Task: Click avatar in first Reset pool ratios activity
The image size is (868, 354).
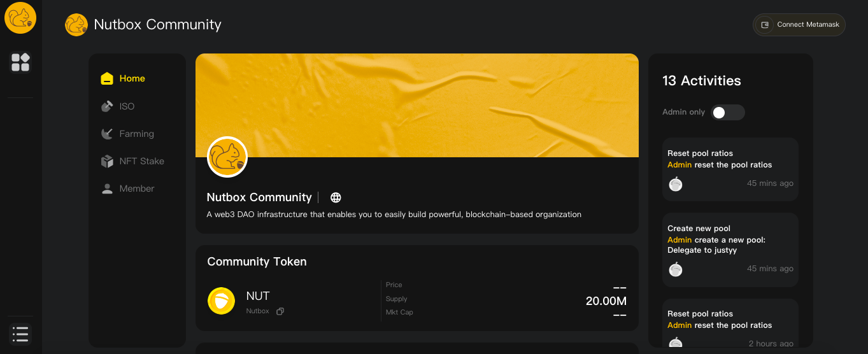Action: (676, 184)
